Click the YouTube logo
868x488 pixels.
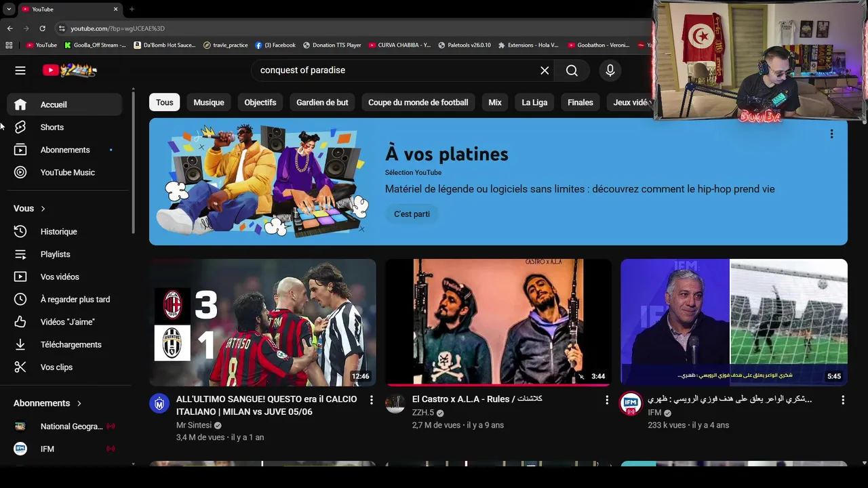tap(70, 70)
